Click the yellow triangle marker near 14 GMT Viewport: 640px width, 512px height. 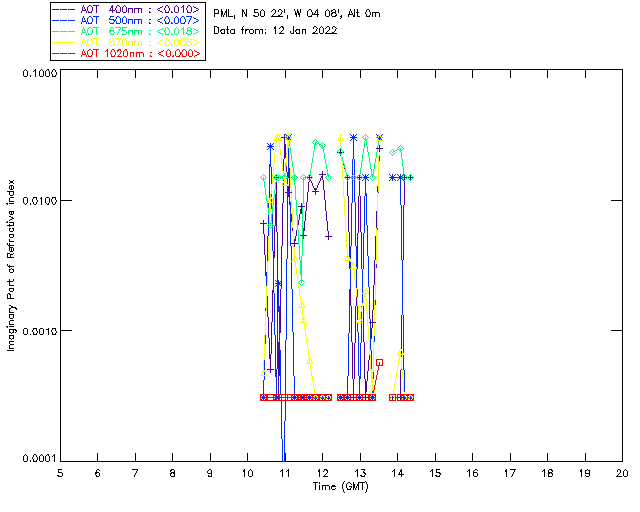pos(400,353)
